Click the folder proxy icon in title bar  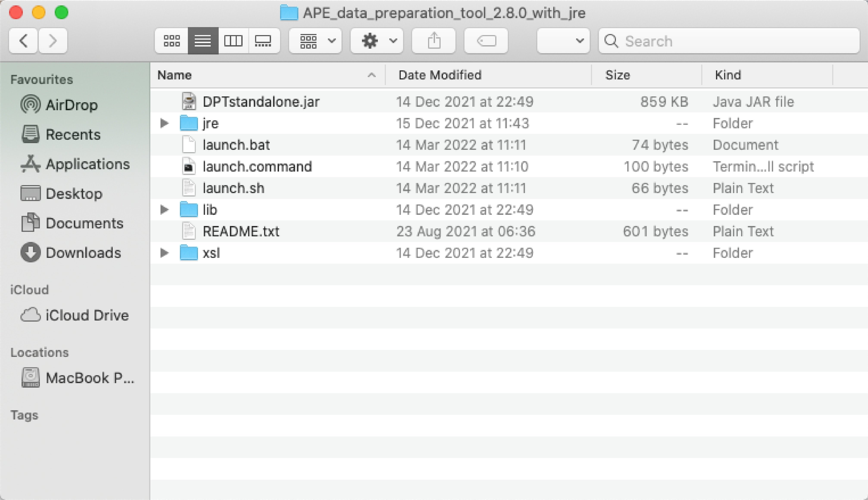[289, 13]
